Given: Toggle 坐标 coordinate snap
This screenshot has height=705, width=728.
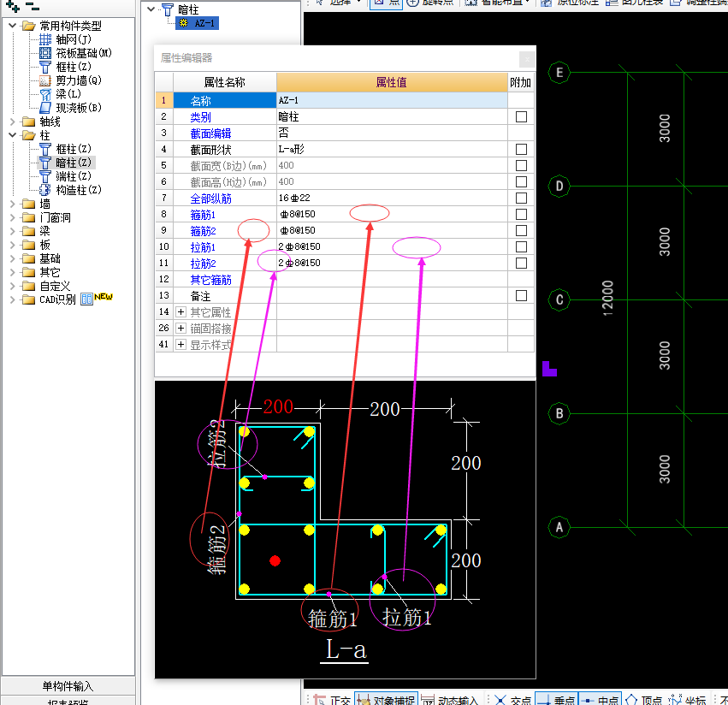Looking at the screenshot, I should tap(687, 700).
